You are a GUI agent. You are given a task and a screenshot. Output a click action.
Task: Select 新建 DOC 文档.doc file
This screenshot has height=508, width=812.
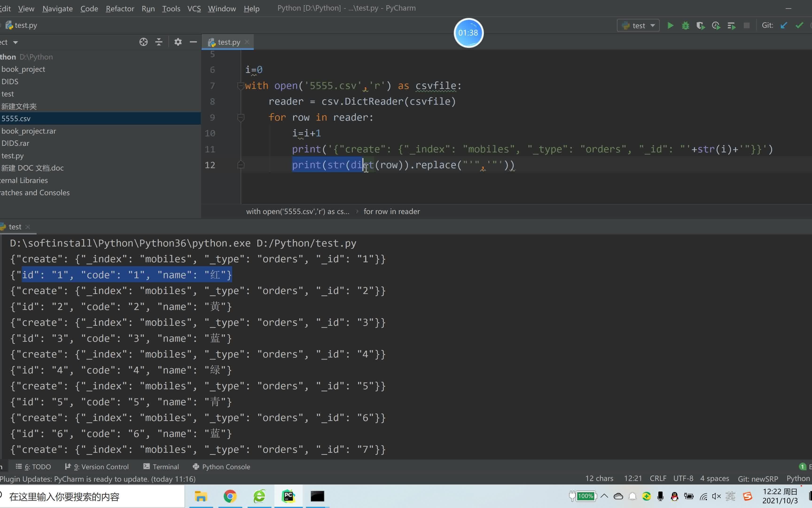click(32, 168)
